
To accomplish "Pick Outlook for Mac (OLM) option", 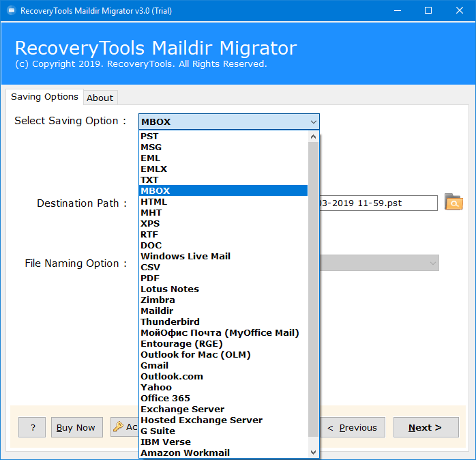I will point(195,355).
